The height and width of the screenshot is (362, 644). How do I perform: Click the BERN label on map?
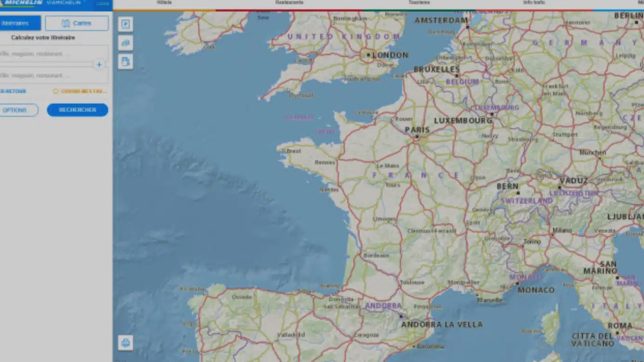[507, 186]
